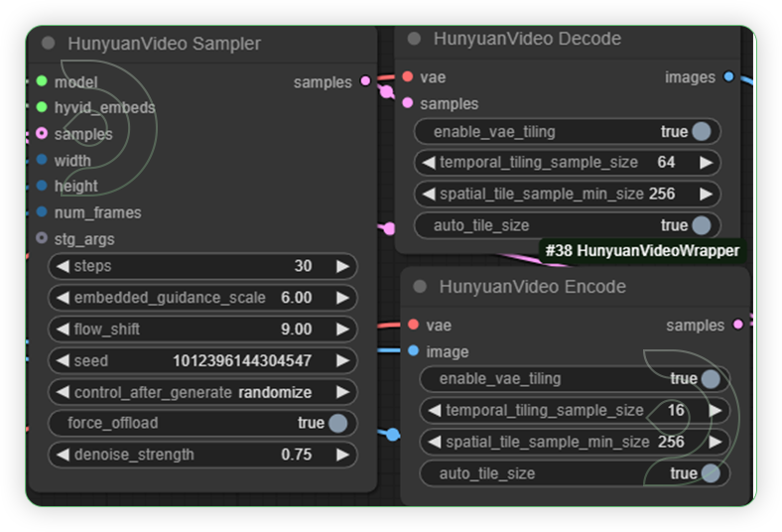Image resolution: width=782 pixels, height=532 pixels.
Task: Click Decode temporal tiling value 64
Action: point(666,162)
